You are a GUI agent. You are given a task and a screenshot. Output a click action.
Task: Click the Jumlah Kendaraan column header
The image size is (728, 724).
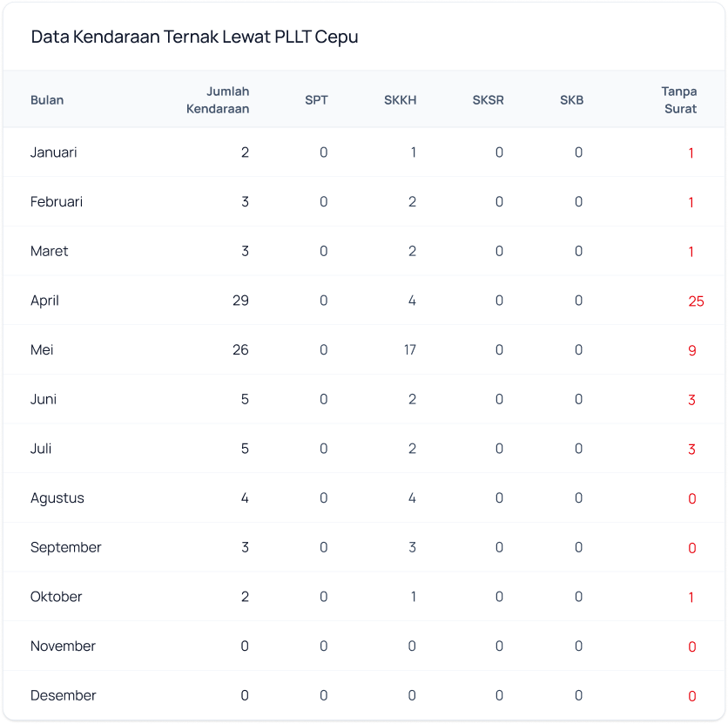pyautogui.click(x=218, y=99)
